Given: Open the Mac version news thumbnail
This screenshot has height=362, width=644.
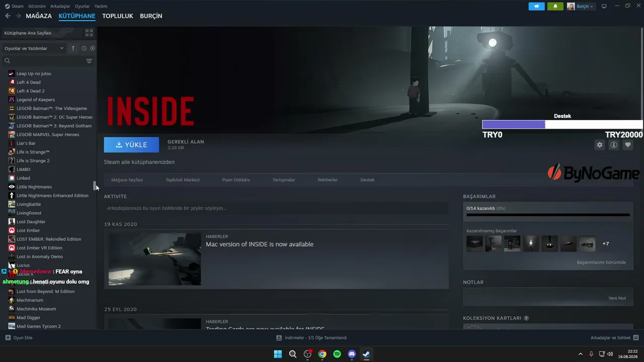Looking at the screenshot, I should [x=155, y=259].
